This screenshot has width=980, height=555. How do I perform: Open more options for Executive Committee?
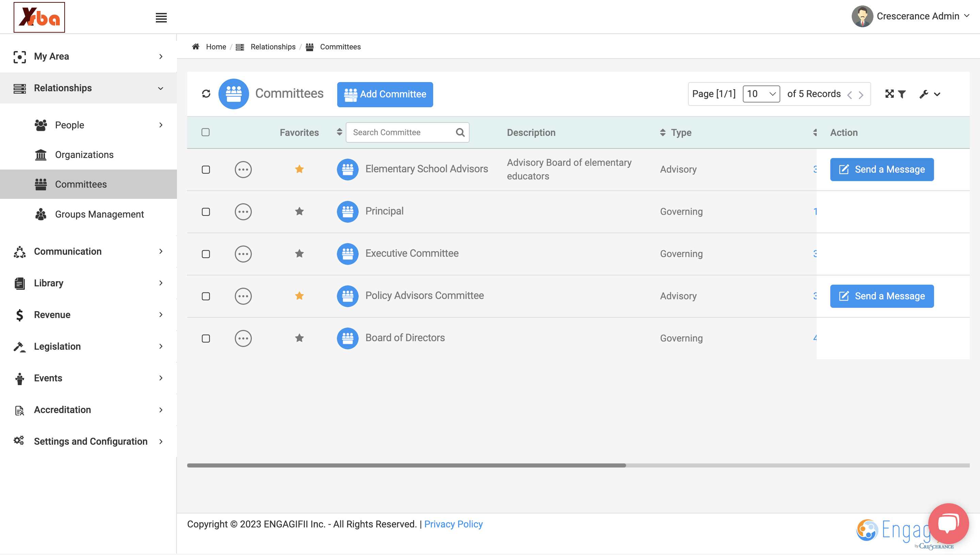coord(243,254)
